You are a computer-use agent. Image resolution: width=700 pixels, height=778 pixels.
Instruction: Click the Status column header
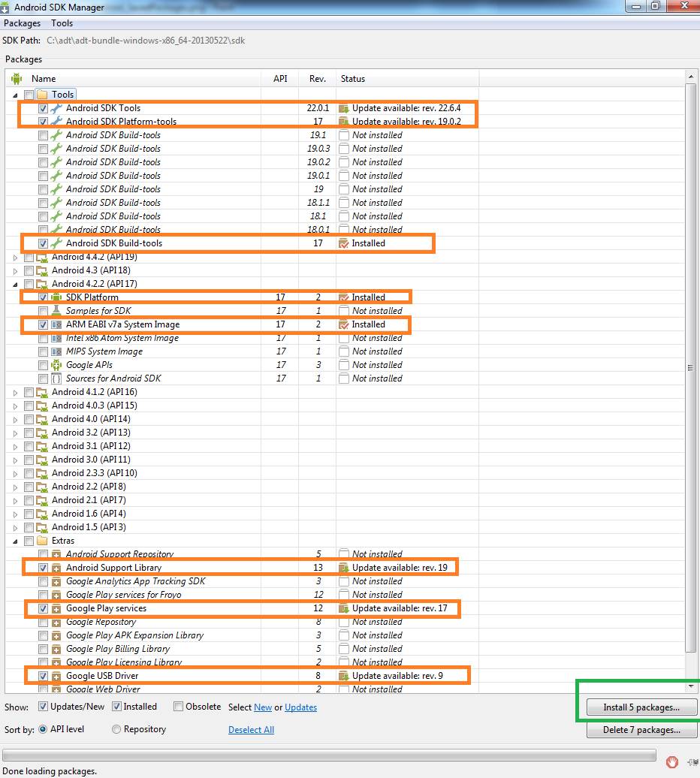[353, 78]
